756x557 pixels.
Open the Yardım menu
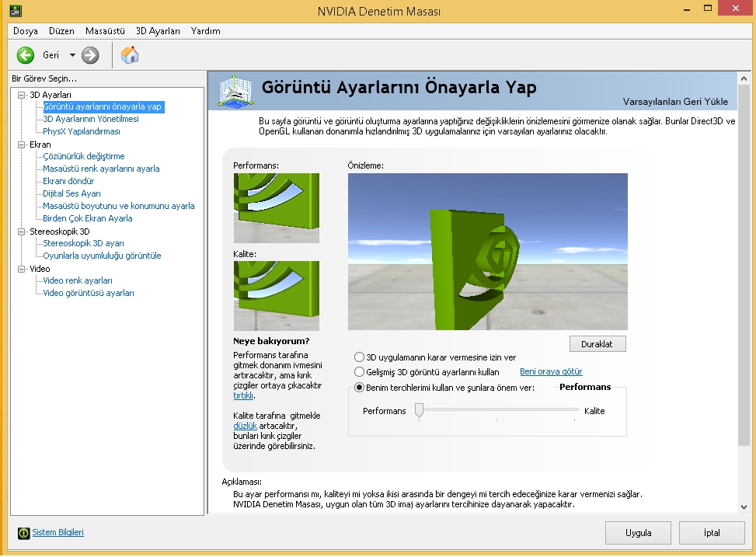(x=205, y=31)
